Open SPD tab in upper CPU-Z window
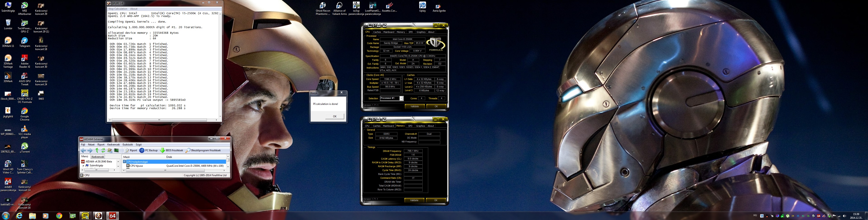Screen dimensions: 868x220 (x=410, y=32)
